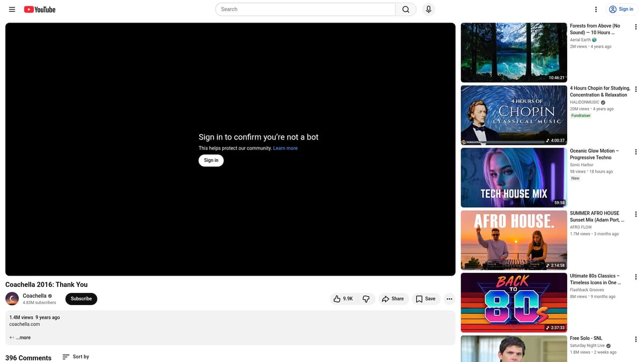Open the Coachella channel avatar
Viewport: 644px width, 362px height.
pyautogui.click(x=12, y=299)
